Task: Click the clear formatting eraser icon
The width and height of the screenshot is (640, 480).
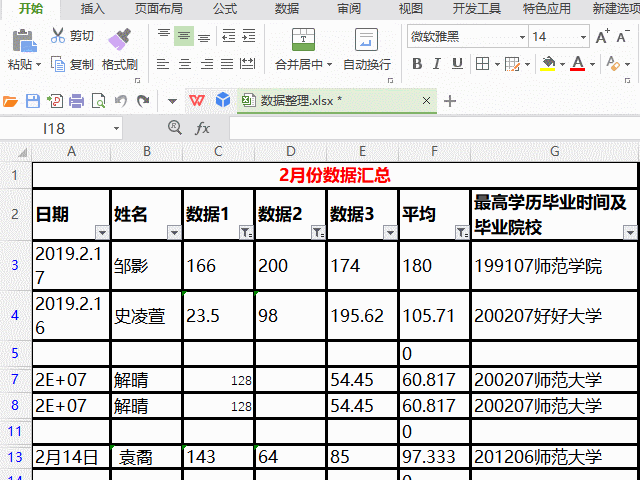Action: [x=613, y=64]
